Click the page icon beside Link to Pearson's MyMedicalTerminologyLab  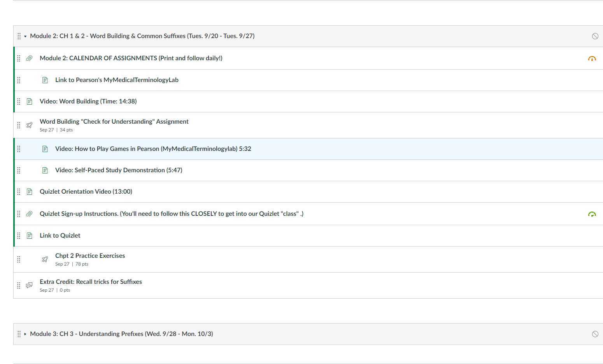[x=44, y=80]
